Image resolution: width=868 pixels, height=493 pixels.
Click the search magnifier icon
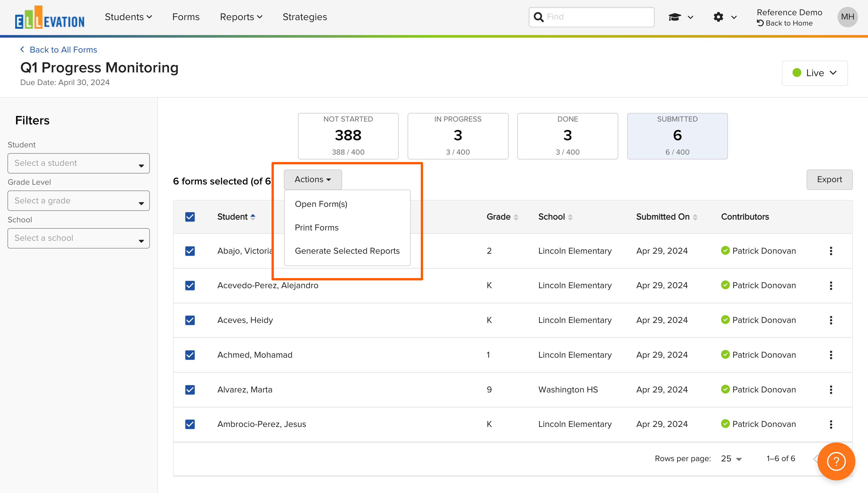tap(538, 17)
